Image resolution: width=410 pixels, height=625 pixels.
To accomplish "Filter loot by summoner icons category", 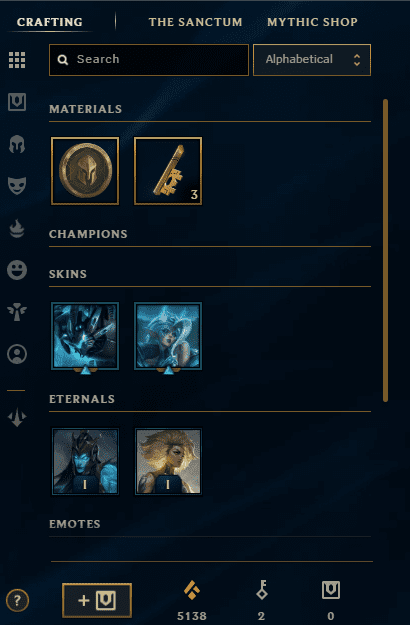I will tap(17, 354).
